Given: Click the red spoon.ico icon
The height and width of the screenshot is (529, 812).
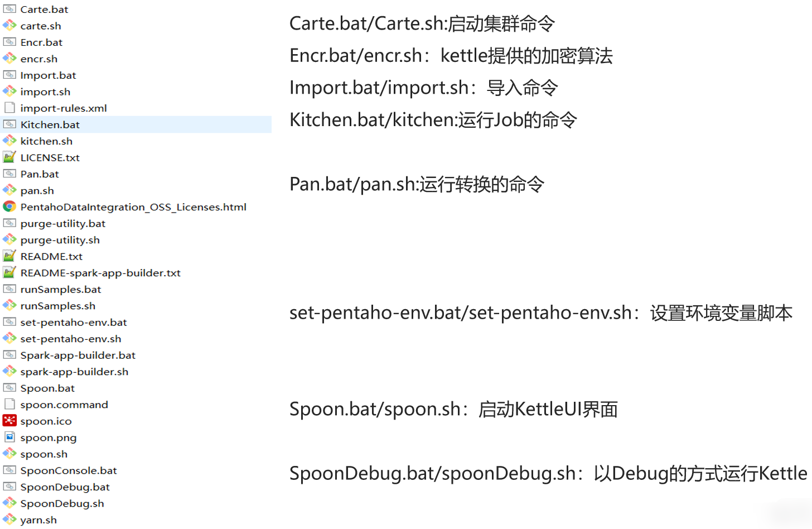Looking at the screenshot, I should click(x=9, y=421).
